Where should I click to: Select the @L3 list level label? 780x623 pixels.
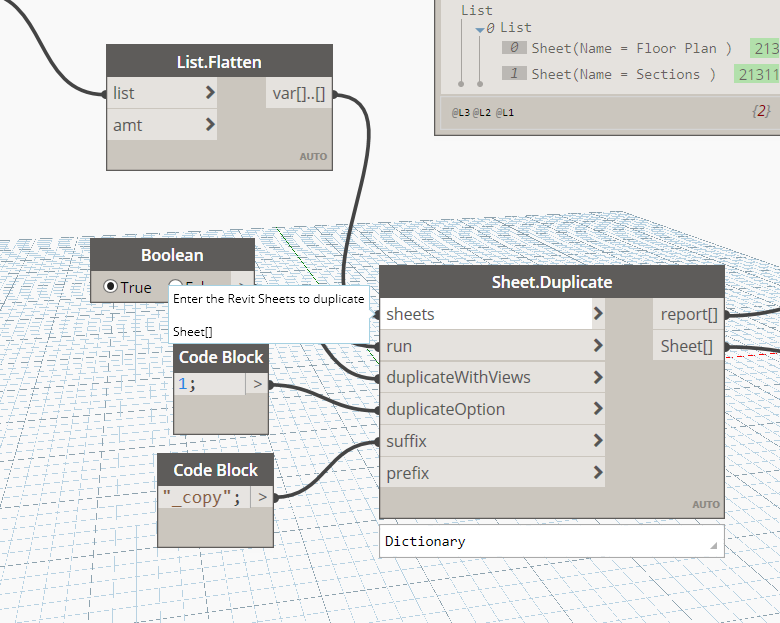(x=461, y=113)
